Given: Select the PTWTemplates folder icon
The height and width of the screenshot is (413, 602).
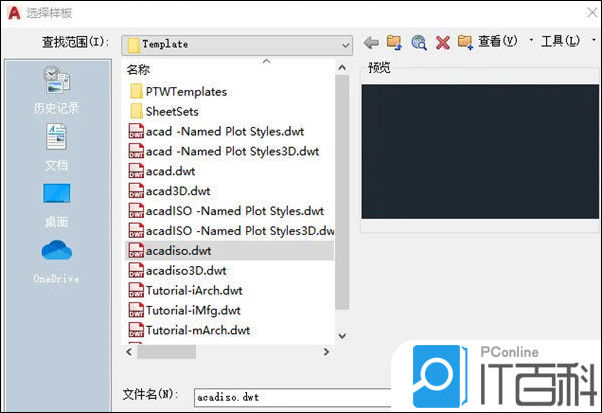Looking at the screenshot, I should point(136,91).
